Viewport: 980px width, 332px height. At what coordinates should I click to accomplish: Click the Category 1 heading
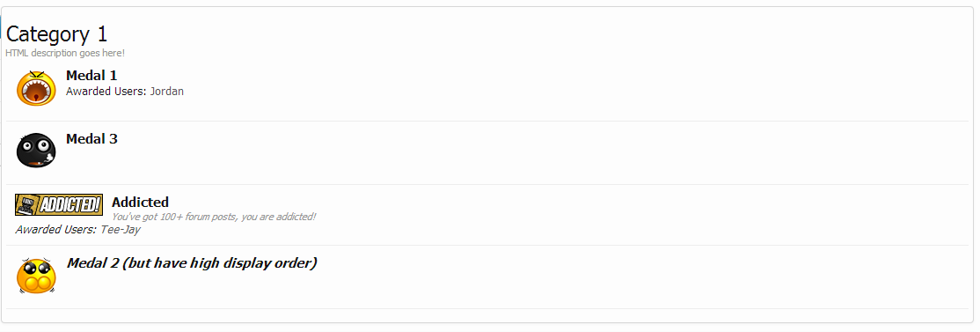click(x=57, y=33)
